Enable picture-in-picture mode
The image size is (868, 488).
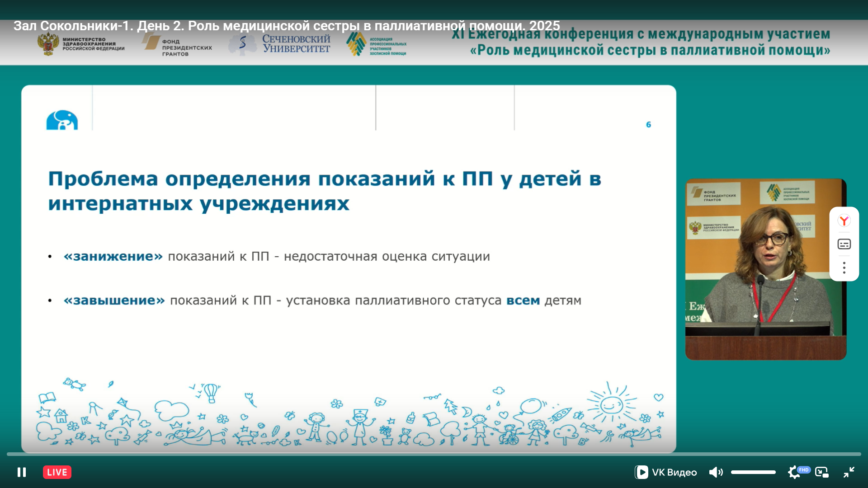tap(821, 472)
